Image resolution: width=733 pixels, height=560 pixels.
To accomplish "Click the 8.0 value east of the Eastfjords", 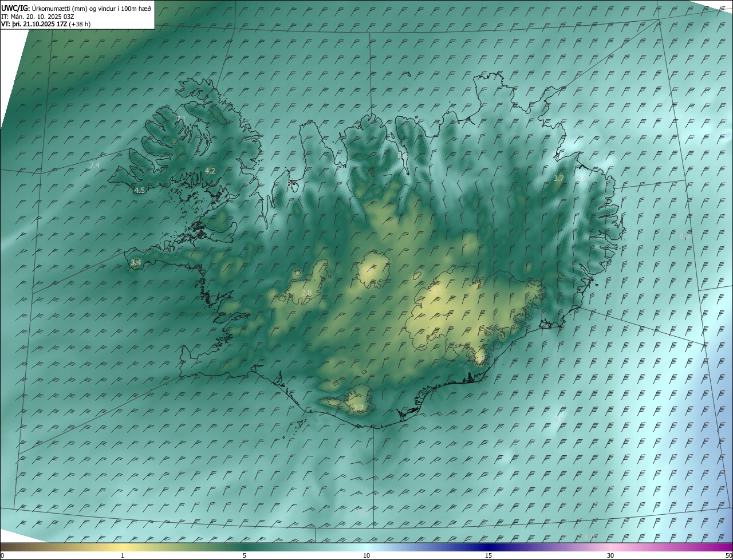I will coord(684,236).
